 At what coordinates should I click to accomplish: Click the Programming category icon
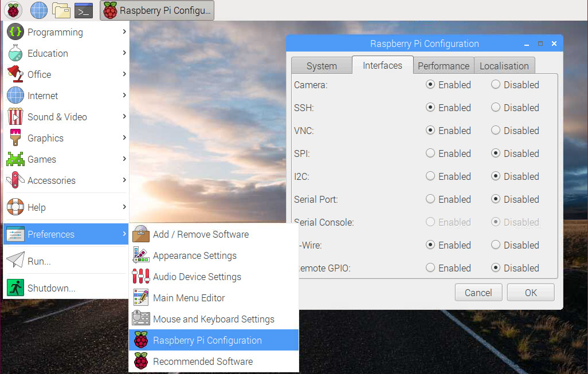coord(15,32)
